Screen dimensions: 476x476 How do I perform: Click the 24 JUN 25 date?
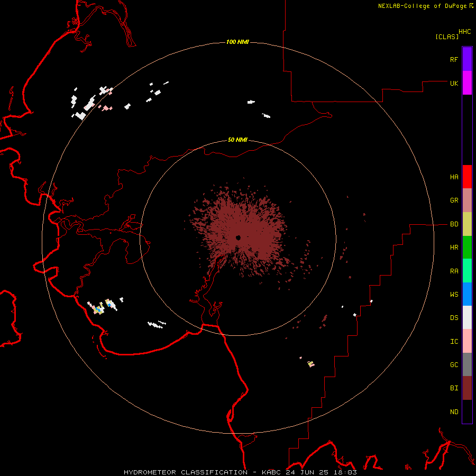pyautogui.click(x=308, y=472)
